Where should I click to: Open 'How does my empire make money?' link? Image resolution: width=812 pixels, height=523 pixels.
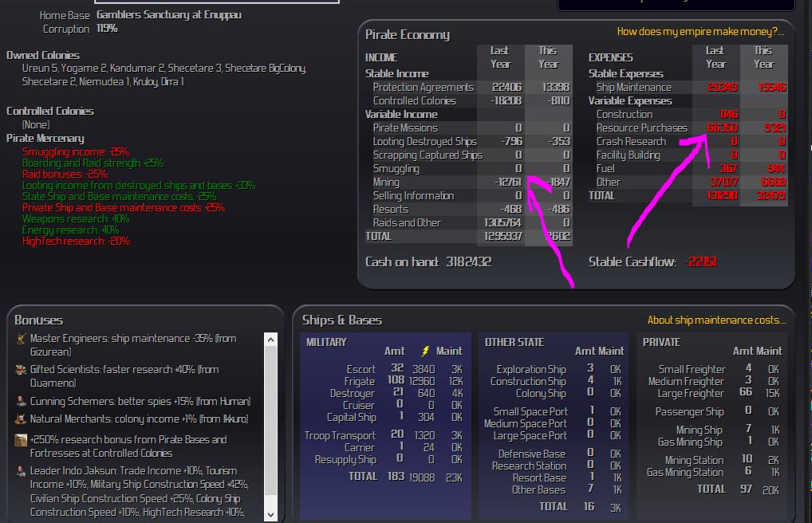coord(700,32)
